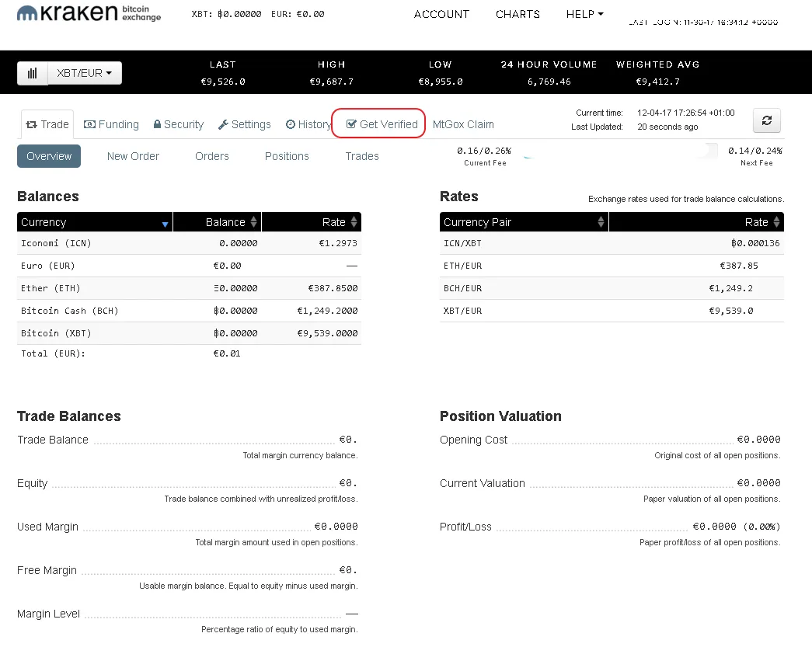Screen dimensions: 812x668
Task: Click the weighted avg €9,412.7
Action: (x=657, y=82)
